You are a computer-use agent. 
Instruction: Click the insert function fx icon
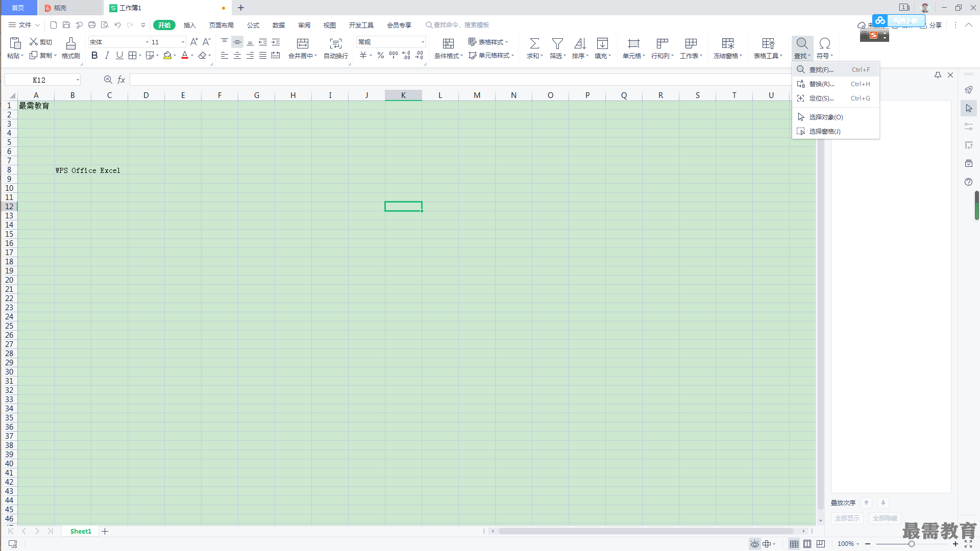click(121, 80)
